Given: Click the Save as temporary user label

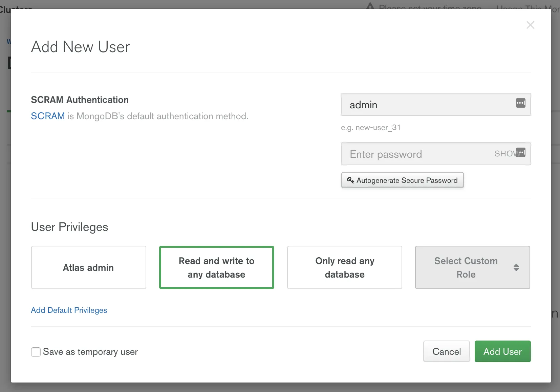Looking at the screenshot, I should 90,352.
